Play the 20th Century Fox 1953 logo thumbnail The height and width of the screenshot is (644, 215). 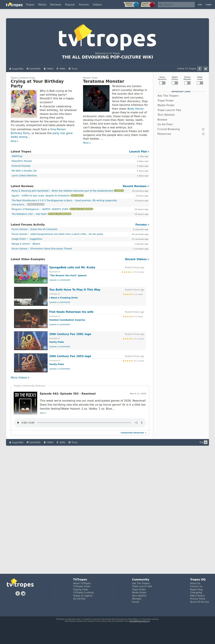click(31, 363)
